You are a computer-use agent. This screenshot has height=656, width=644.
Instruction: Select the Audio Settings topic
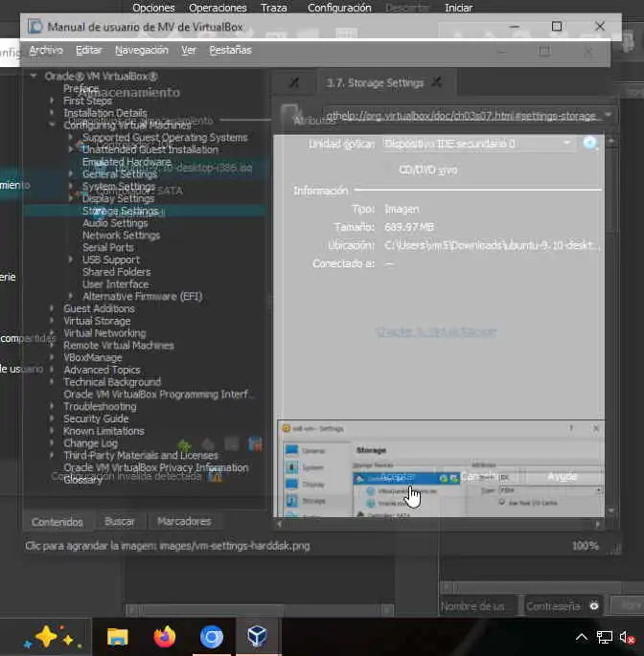tap(115, 223)
